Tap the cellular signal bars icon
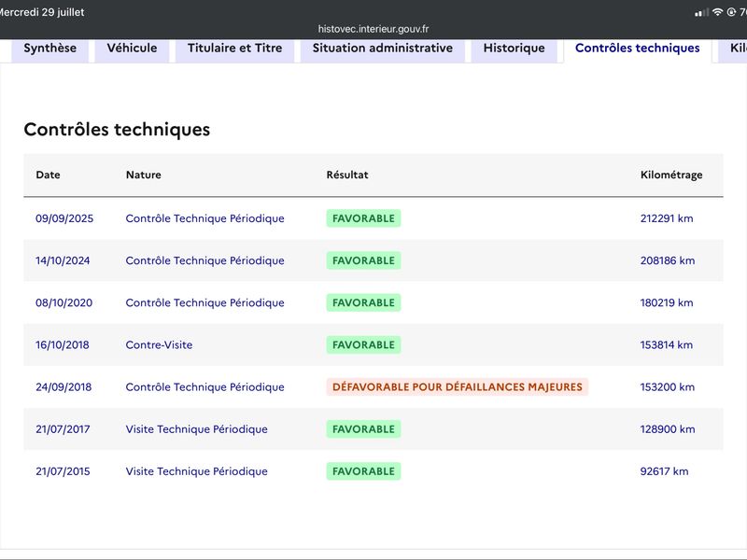747x560 pixels. pos(702,13)
